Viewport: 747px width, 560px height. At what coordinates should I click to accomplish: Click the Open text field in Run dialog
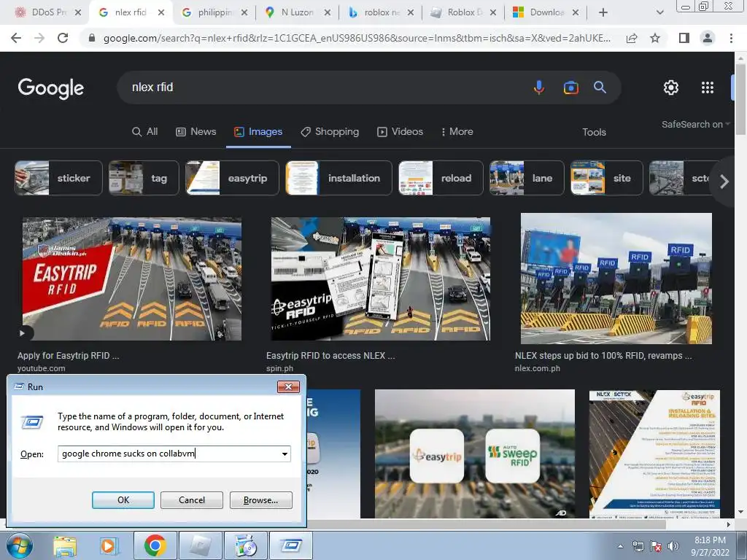click(x=169, y=454)
